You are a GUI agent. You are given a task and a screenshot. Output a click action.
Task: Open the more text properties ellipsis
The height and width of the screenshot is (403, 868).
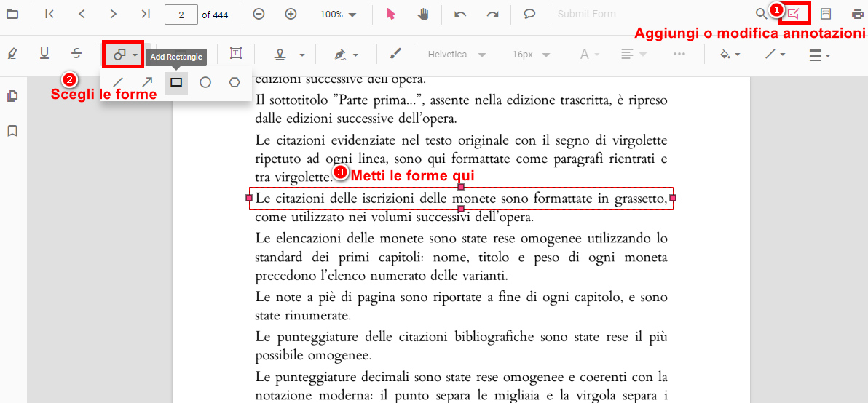[679, 54]
